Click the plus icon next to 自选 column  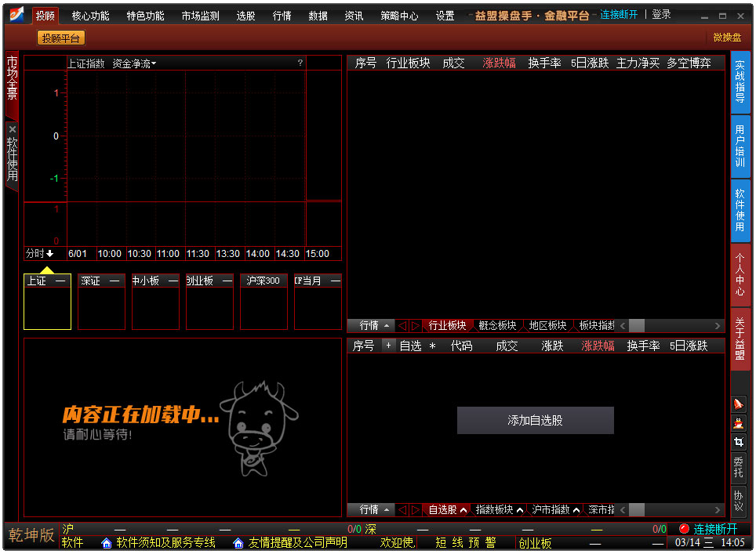388,346
